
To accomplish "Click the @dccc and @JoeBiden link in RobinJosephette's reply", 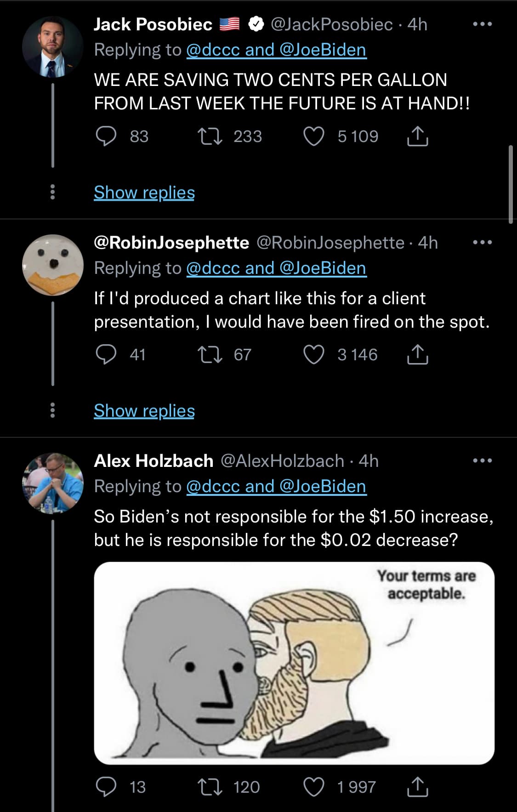I will pos(276,268).
